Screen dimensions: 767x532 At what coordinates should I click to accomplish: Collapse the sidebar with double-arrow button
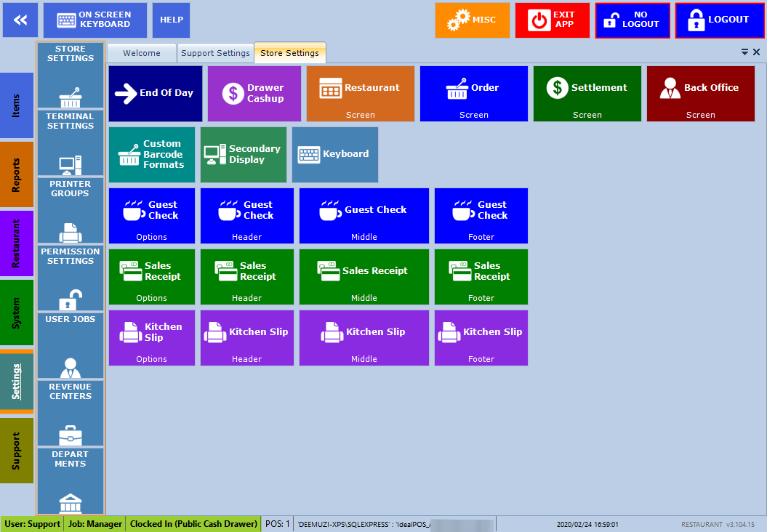tap(20, 20)
